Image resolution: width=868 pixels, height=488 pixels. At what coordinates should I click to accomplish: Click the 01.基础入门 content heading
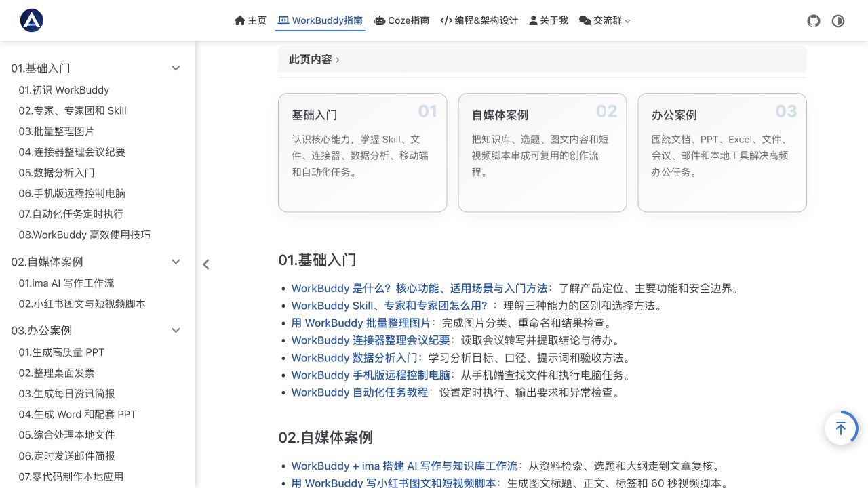(317, 260)
